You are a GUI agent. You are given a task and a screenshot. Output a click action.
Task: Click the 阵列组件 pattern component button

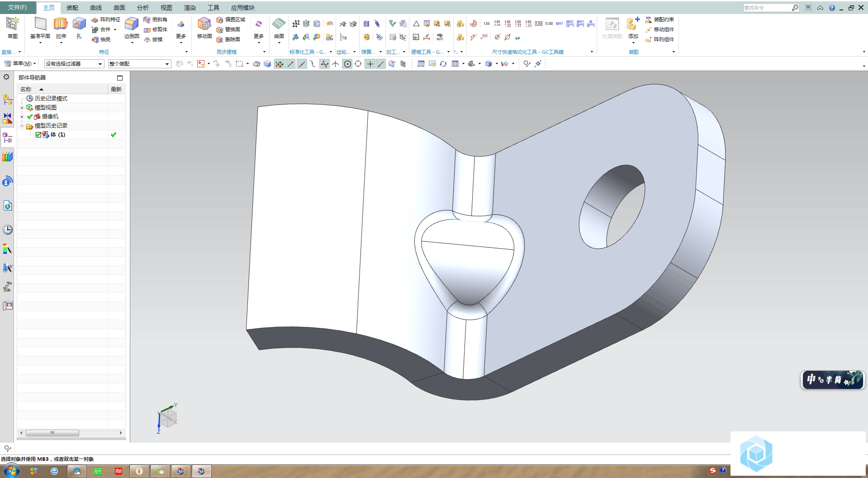(x=659, y=39)
